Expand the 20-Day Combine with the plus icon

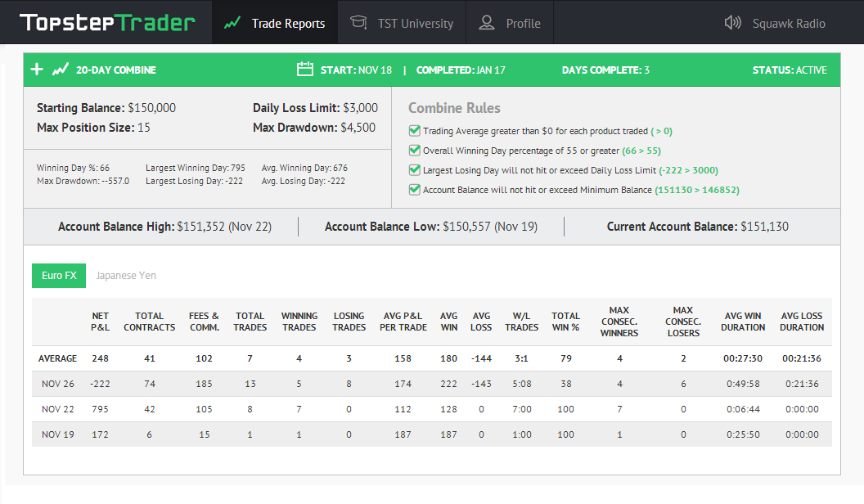coord(36,69)
